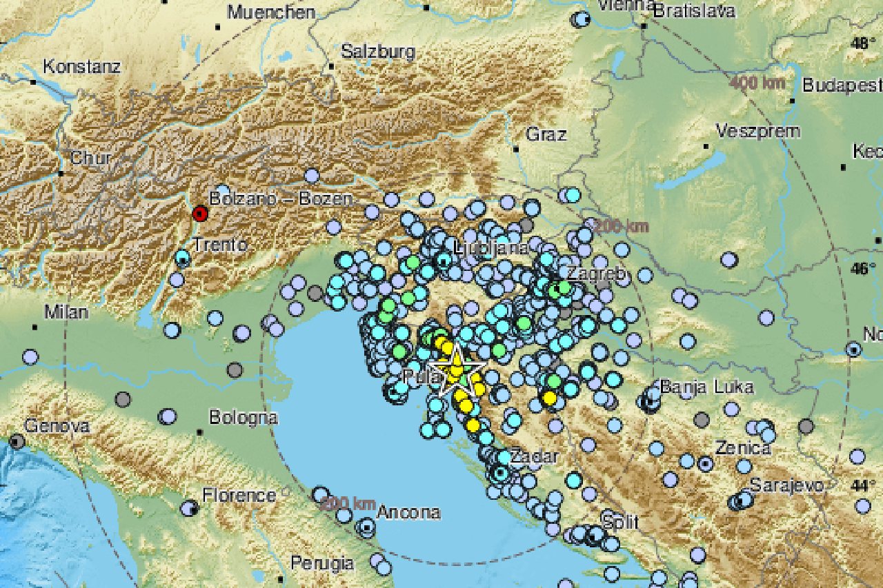Click the cyan dot just above Trento label
The image size is (883, 588).
pos(182,258)
